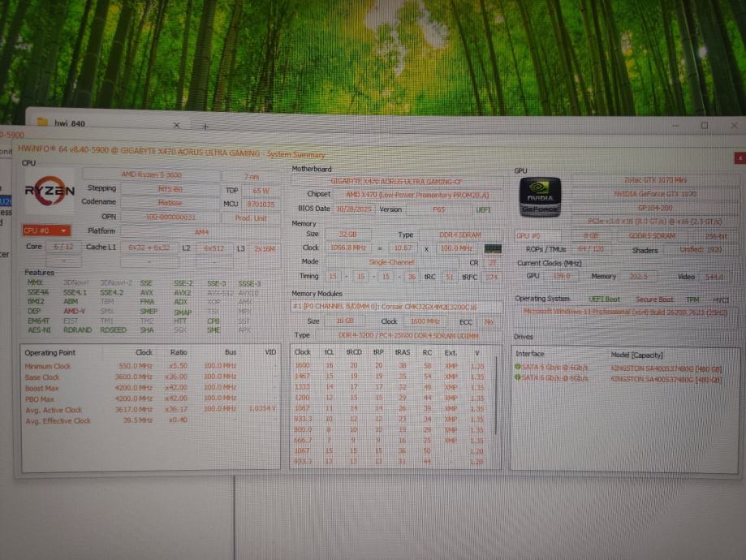Click the folder icon on hwi_840 tab

click(42, 122)
